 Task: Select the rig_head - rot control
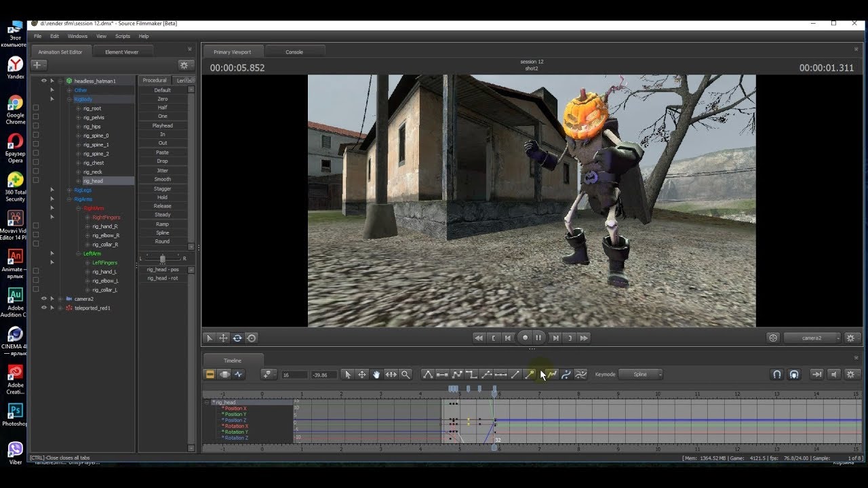[x=163, y=278]
